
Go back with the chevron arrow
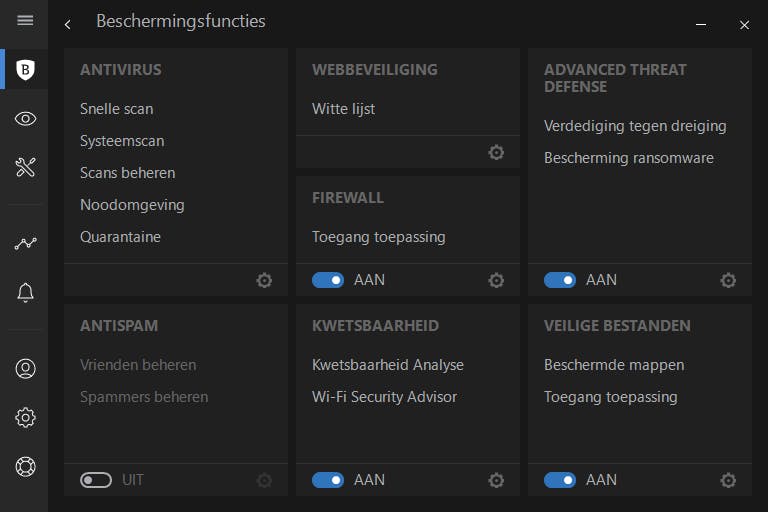coord(67,24)
